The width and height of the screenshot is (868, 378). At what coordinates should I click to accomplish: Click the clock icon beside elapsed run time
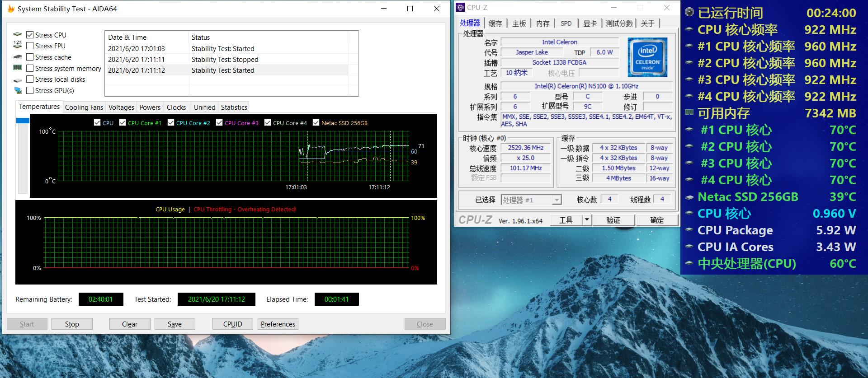(689, 12)
